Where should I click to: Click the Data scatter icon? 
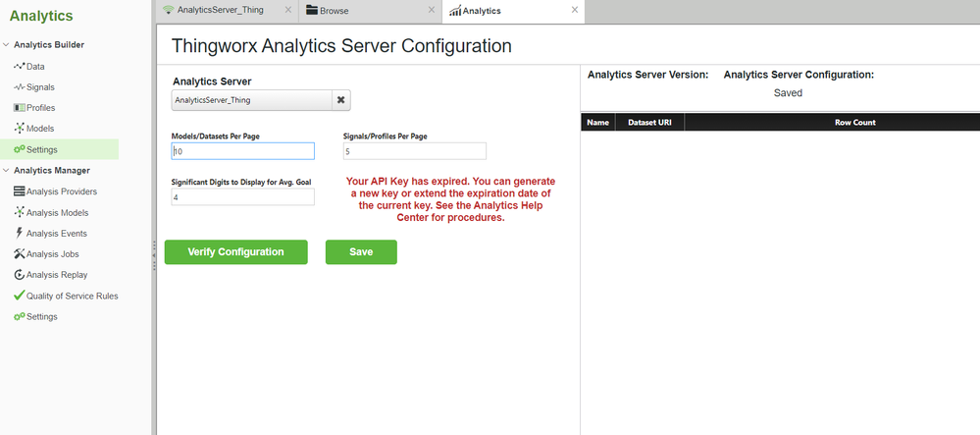pyautogui.click(x=19, y=66)
